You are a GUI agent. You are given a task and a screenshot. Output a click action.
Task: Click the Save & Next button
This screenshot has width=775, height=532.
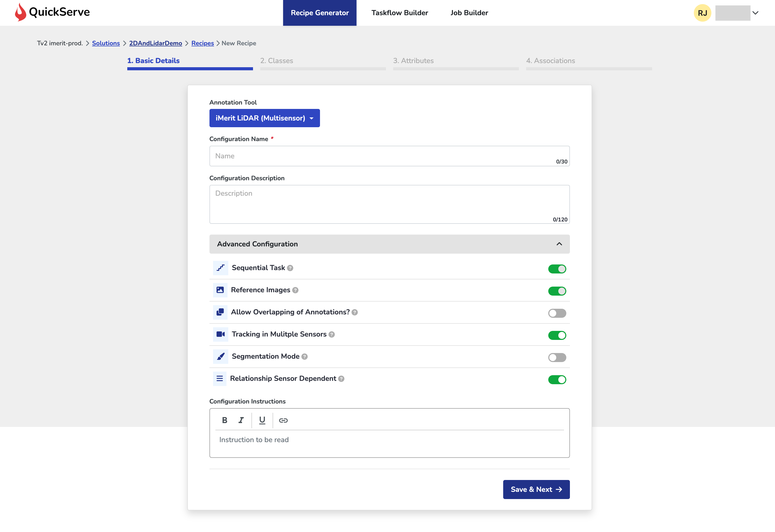[x=536, y=489]
